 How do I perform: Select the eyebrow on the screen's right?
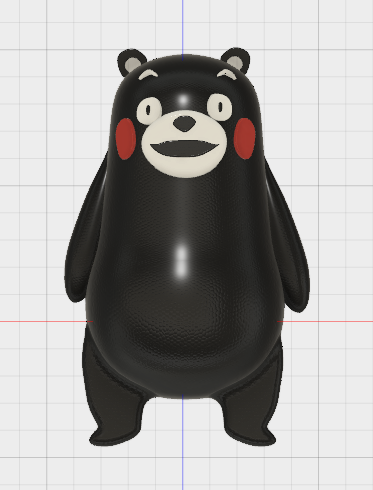227,74
